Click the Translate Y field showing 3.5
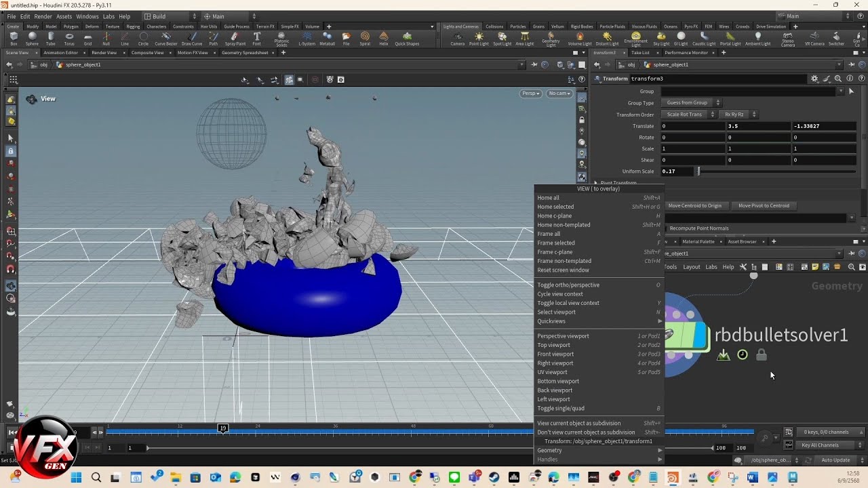The image size is (868, 488). [x=759, y=126]
